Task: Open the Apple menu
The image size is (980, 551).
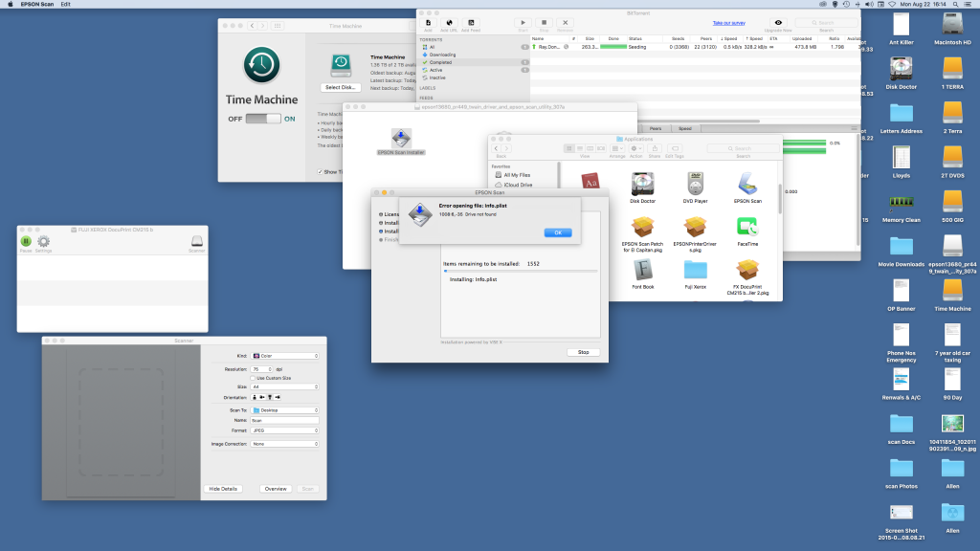Action: [x=10, y=5]
